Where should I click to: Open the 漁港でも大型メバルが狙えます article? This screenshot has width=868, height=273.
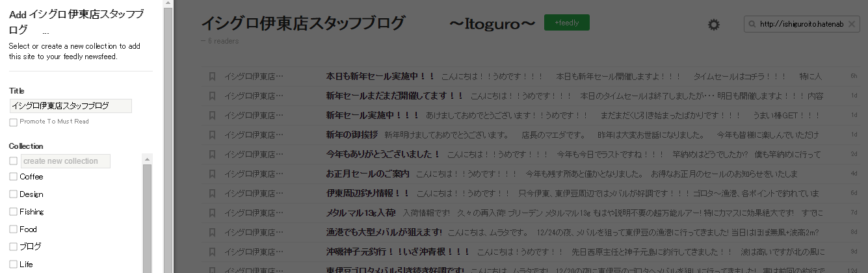pos(384,232)
